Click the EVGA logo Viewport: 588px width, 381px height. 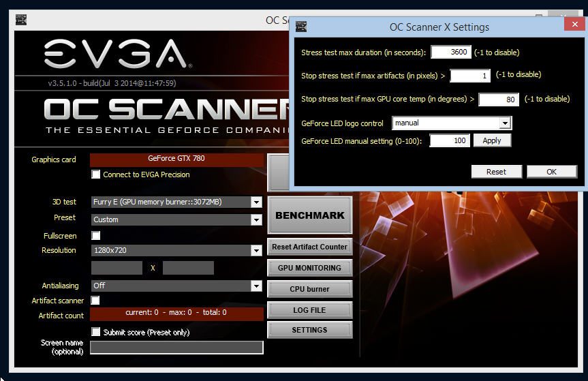pyautogui.click(x=118, y=54)
